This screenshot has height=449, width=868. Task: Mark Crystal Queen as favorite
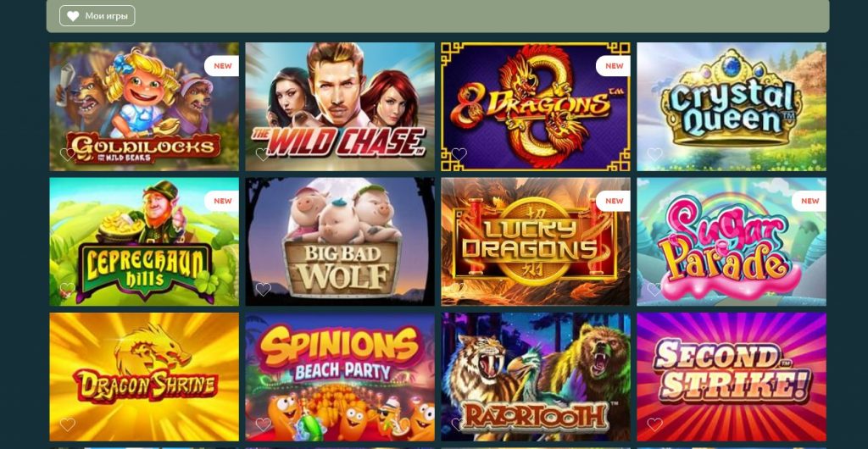click(x=655, y=154)
